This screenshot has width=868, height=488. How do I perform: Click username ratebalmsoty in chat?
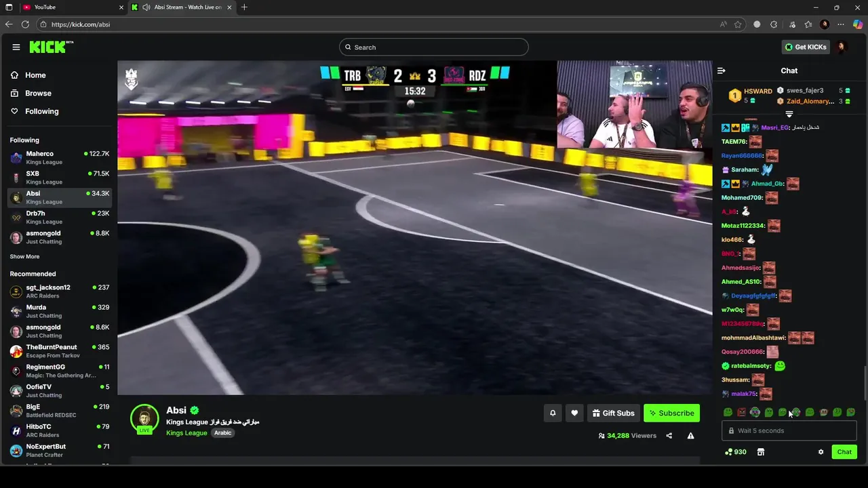[x=751, y=366]
